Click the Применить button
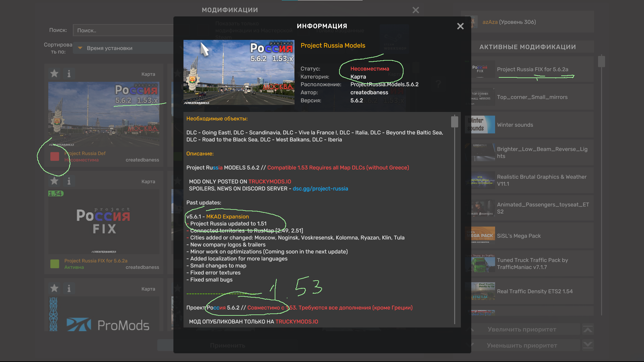This screenshot has height=362, width=644. (x=227, y=346)
